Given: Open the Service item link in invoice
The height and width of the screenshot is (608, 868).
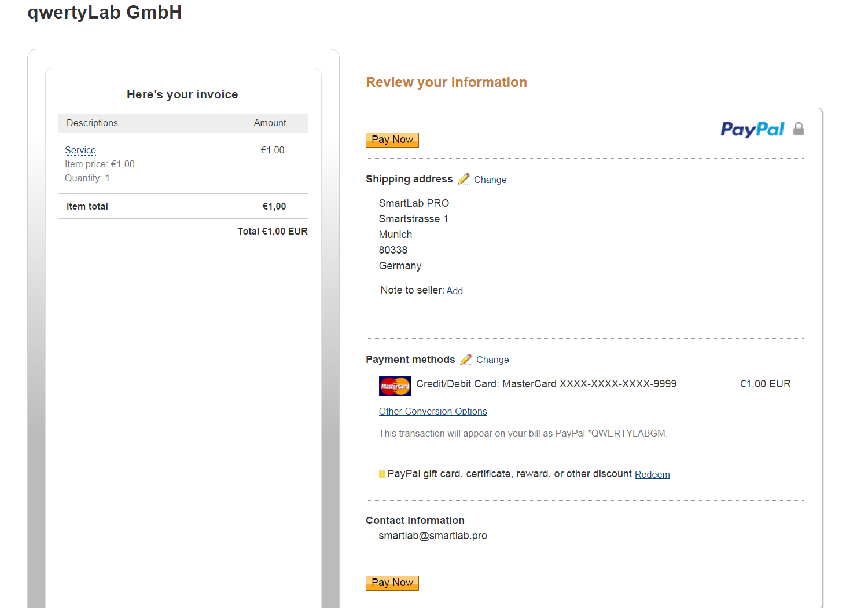Looking at the screenshot, I should pyautogui.click(x=80, y=150).
